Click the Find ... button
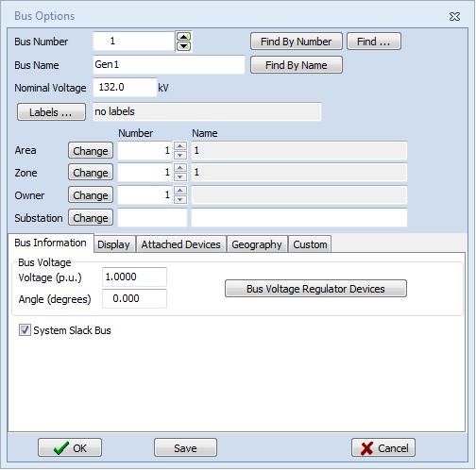 [x=374, y=42]
